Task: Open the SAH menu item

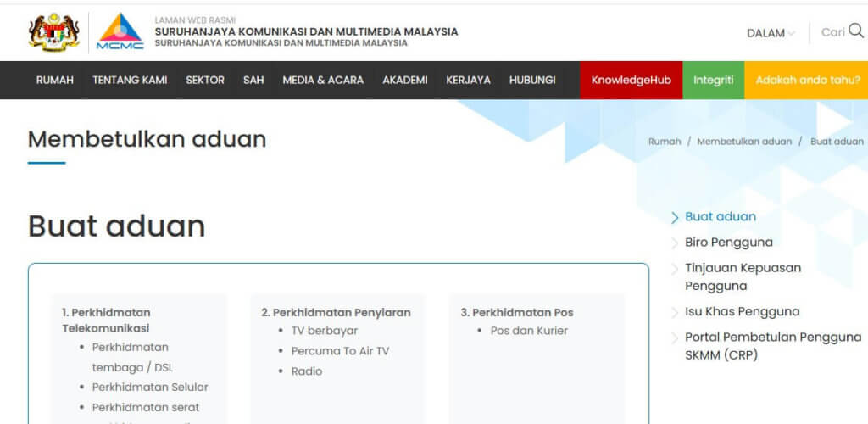Action: point(253,81)
